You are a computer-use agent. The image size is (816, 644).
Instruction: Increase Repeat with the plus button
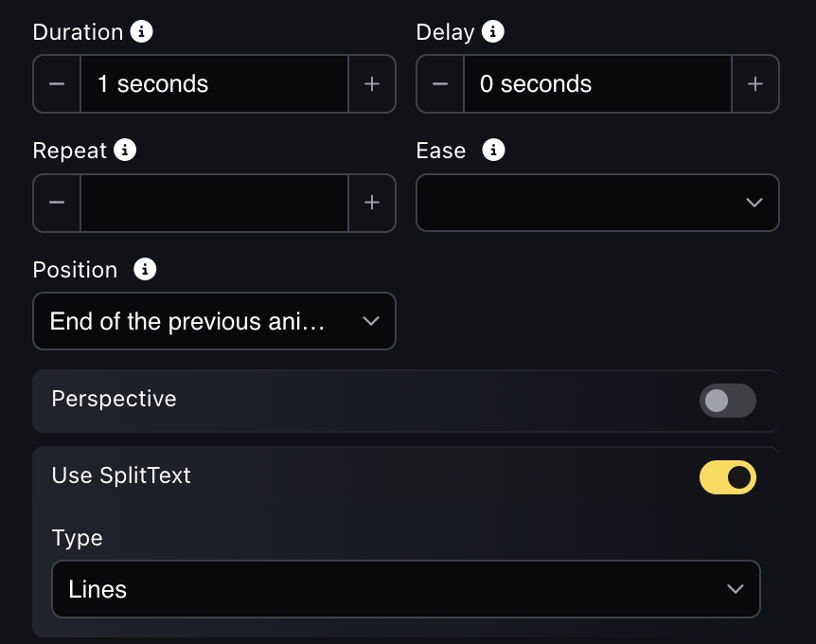point(372,203)
